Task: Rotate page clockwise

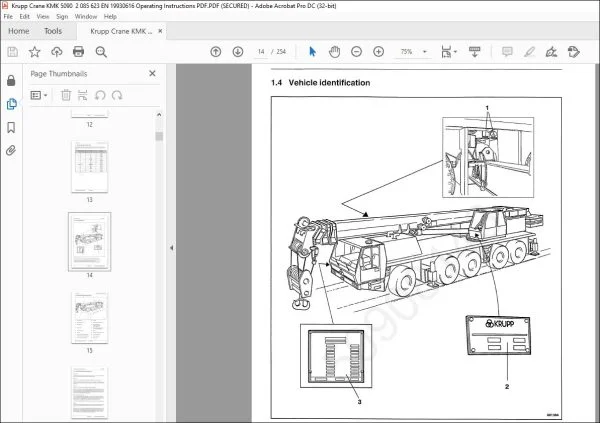Action: tap(117, 95)
